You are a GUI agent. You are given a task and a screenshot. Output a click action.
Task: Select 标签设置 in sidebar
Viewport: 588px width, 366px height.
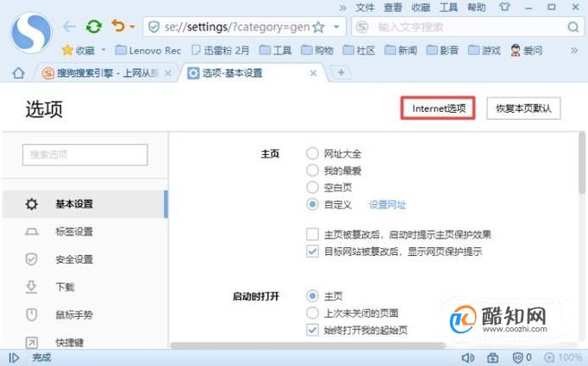point(85,232)
